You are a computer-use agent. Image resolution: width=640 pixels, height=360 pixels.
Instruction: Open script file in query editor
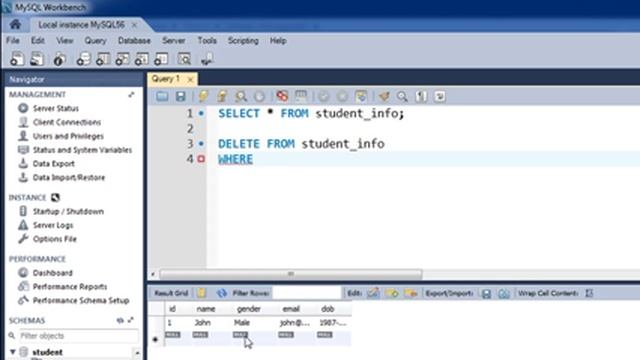pos(162,96)
